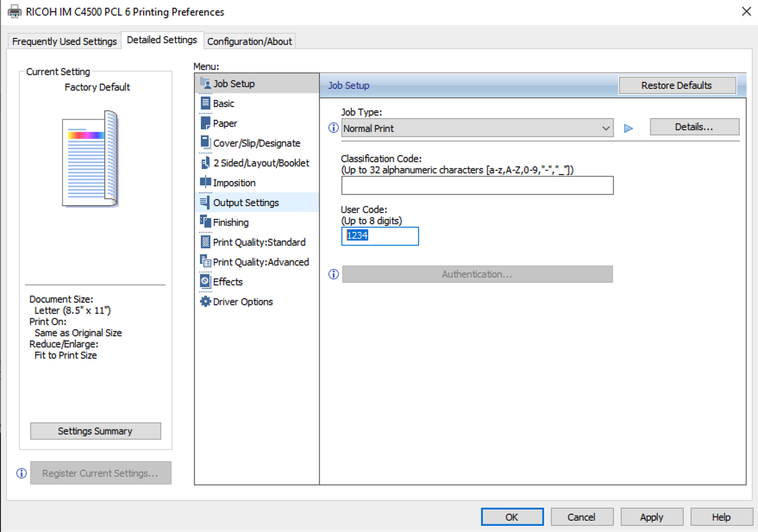This screenshot has height=532, width=758.
Task: Click the Paper menu icon
Action: coord(205,122)
